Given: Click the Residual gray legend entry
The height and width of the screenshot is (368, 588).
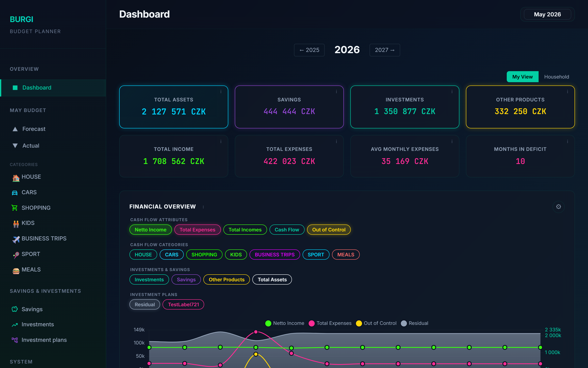Looking at the screenshot, I should 414,323.
